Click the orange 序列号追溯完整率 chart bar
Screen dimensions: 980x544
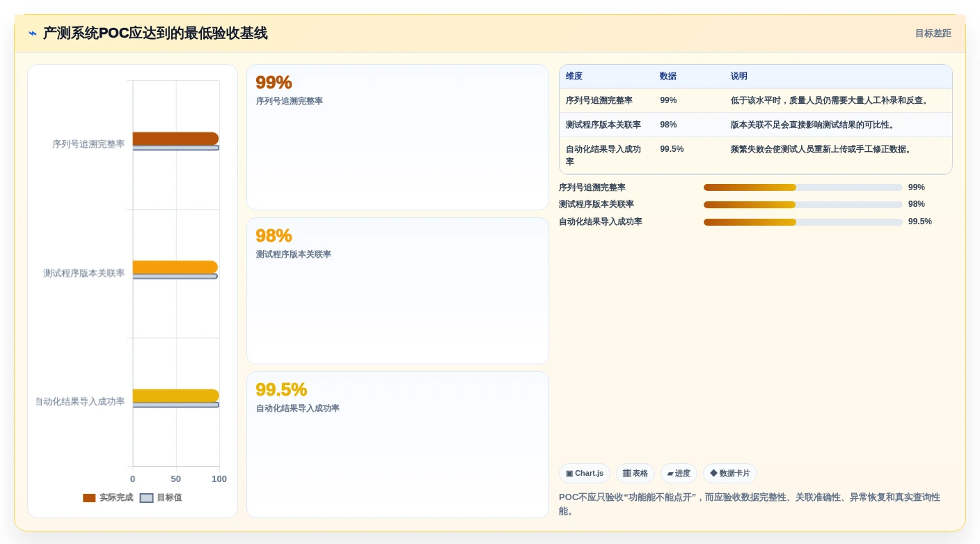point(175,139)
